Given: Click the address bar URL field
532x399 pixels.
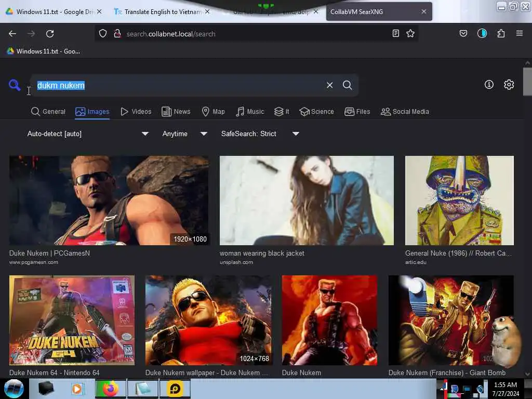Looking at the screenshot, I should point(256,34).
